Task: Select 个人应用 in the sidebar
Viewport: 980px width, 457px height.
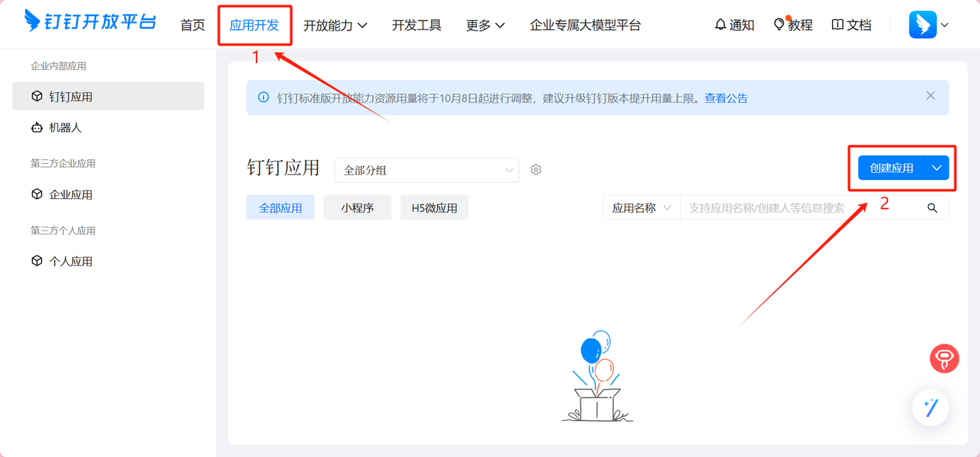Action: tap(108, 261)
